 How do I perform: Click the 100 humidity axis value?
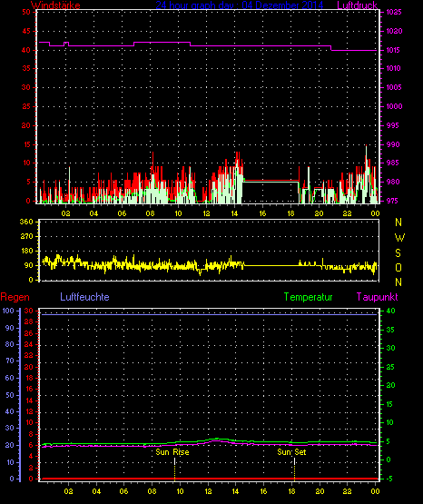click(x=8, y=311)
